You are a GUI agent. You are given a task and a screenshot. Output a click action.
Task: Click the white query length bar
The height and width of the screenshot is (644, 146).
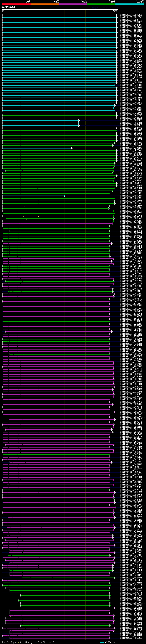60,10
